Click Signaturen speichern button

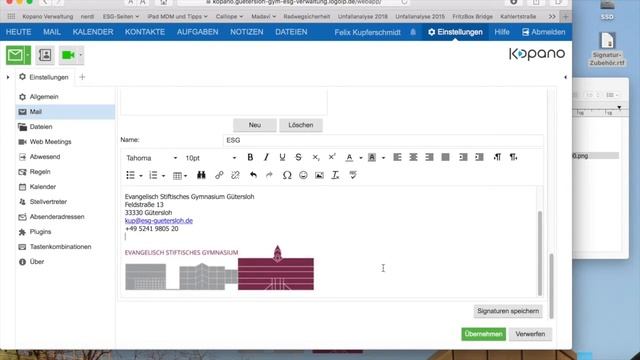tap(508, 311)
